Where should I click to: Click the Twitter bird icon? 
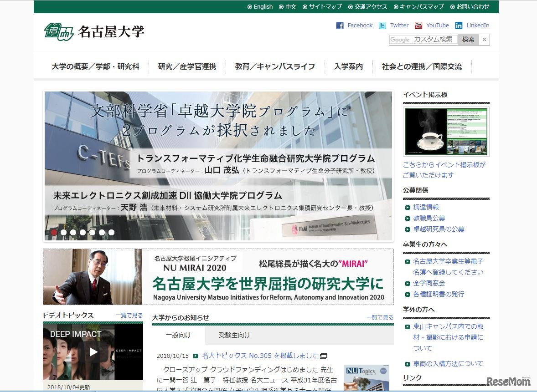click(x=382, y=25)
